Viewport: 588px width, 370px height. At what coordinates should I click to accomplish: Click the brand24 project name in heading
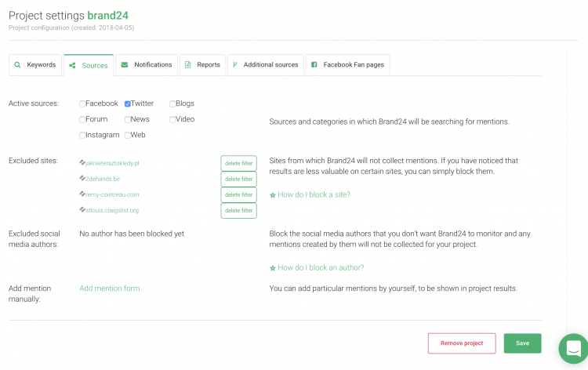pyautogui.click(x=107, y=16)
